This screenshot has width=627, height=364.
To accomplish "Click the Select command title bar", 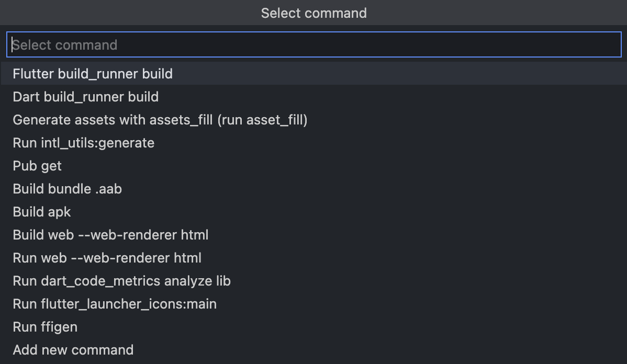I will pyautogui.click(x=313, y=13).
